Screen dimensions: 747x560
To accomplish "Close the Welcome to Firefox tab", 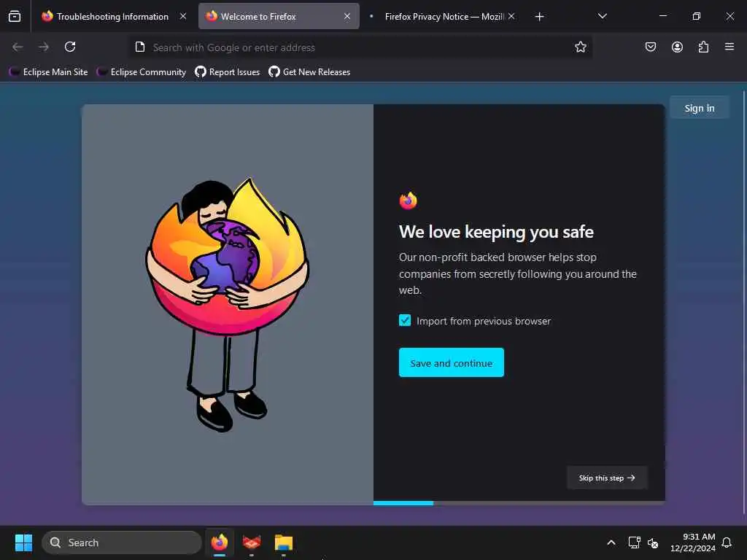I will [347, 16].
